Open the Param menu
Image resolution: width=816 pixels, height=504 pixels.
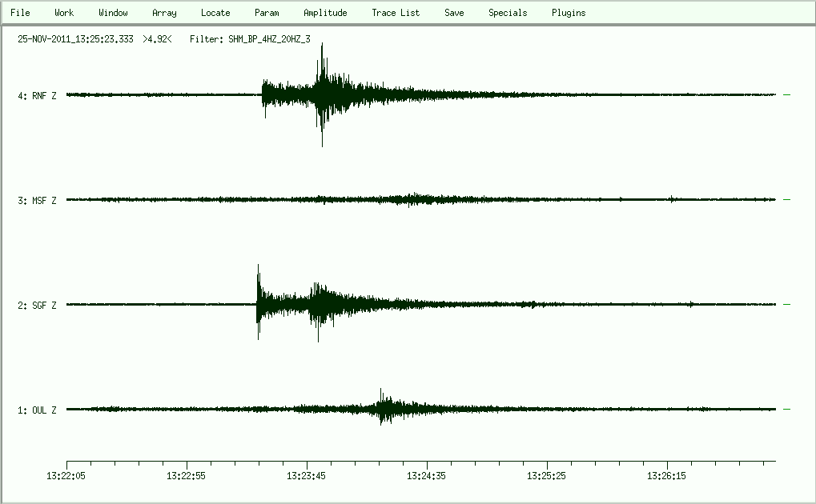pyautogui.click(x=267, y=13)
